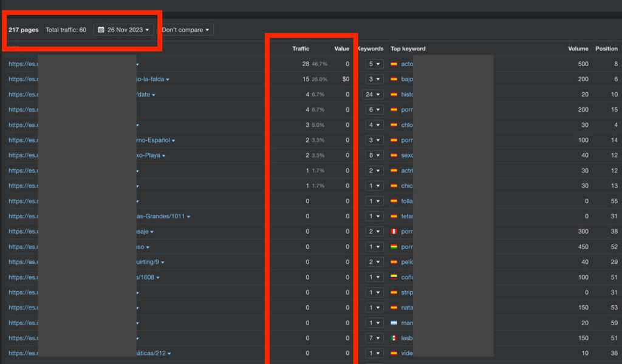Open the '26 Nov 2023' date dropdown
The height and width of the screenshot is (364, 622).
click(123, 29)
